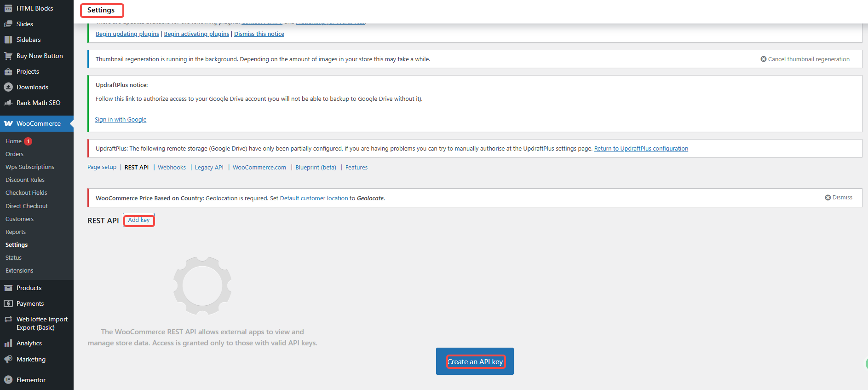Click the Rank Math SEO icon
This screenshot has height=390, width=868.
click(x=8, y=103)
